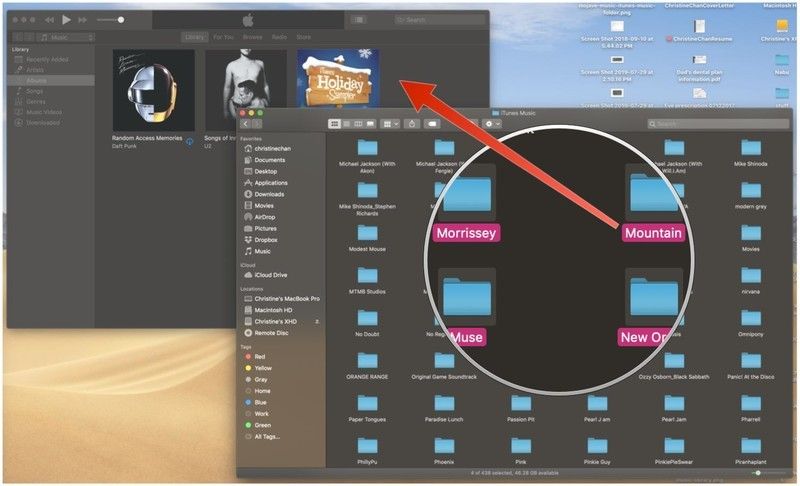Open the Finder action gear menu
Viewport: 800px width, 486px height.
click(x=490, y=124)
